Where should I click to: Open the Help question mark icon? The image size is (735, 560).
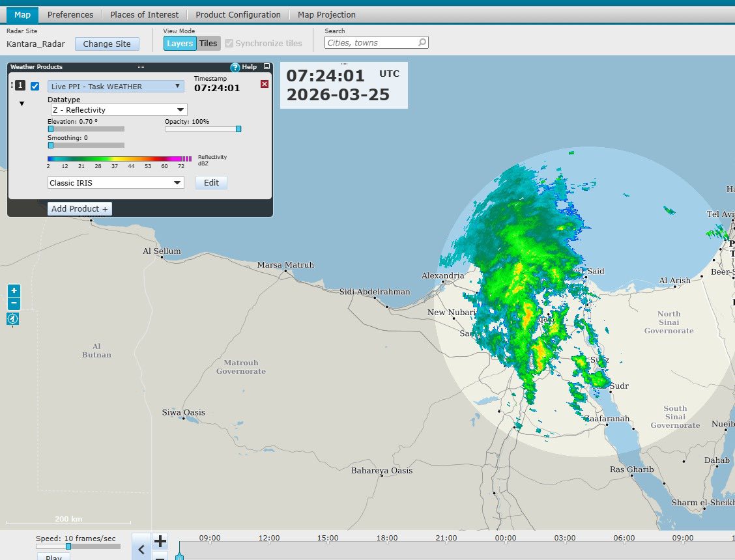click(235, 67)
